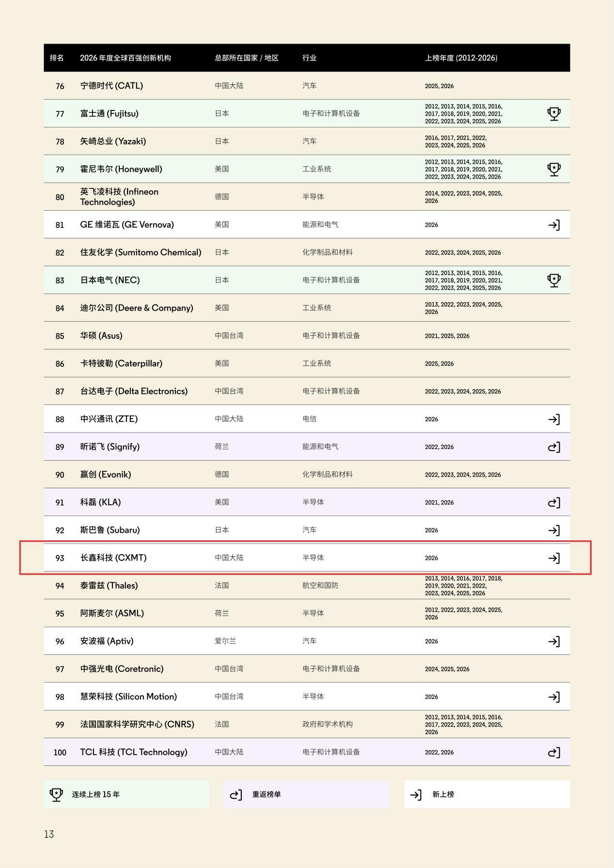
Task: Click the trophy icon in the bottom legend
Action: (56, 794)
